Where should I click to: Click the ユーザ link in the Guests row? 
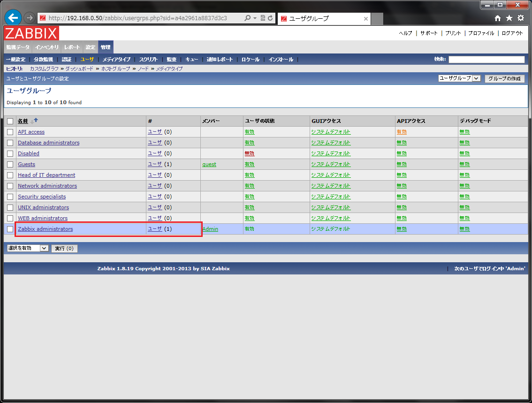(x=155, y=164)
